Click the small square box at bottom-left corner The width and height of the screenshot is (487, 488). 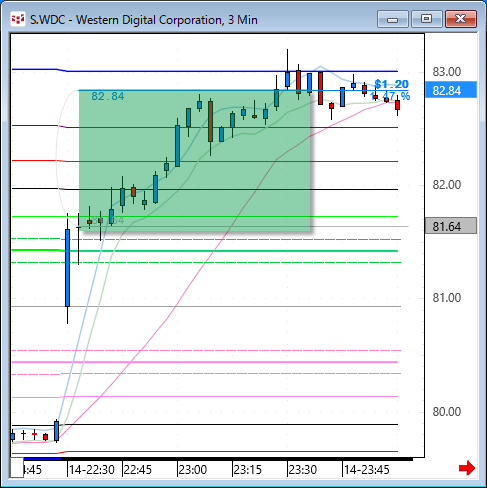tap(17, 467)
